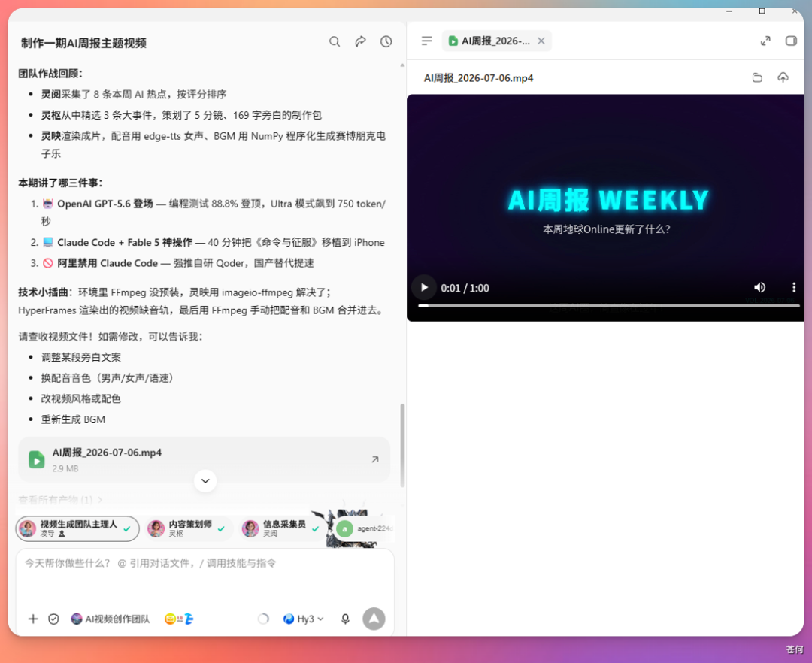Click avatar of 内容策划师
812x663 pixels.
(156, 528)
